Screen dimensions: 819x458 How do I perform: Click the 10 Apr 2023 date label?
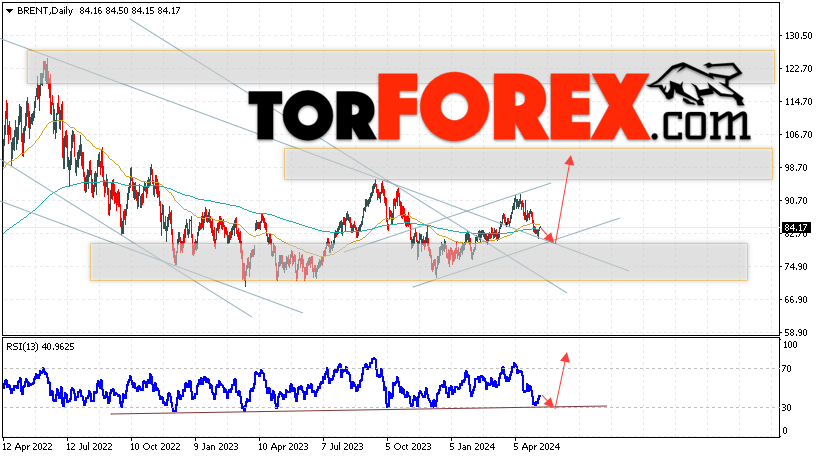coord(283,447)
